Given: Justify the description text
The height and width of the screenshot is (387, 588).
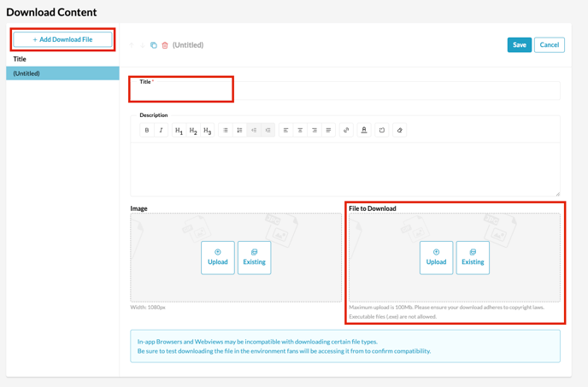Looking at the screenshot, I should pos(328,131).
